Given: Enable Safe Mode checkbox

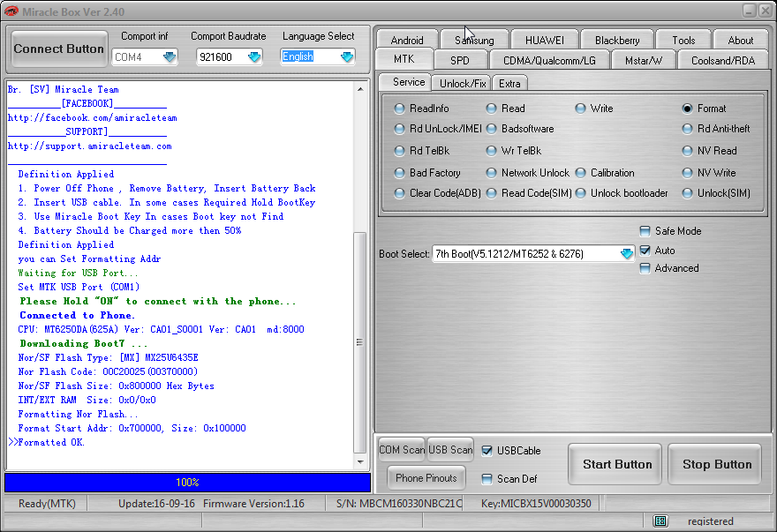Looking at the screenshot, I should pos(645,231).
